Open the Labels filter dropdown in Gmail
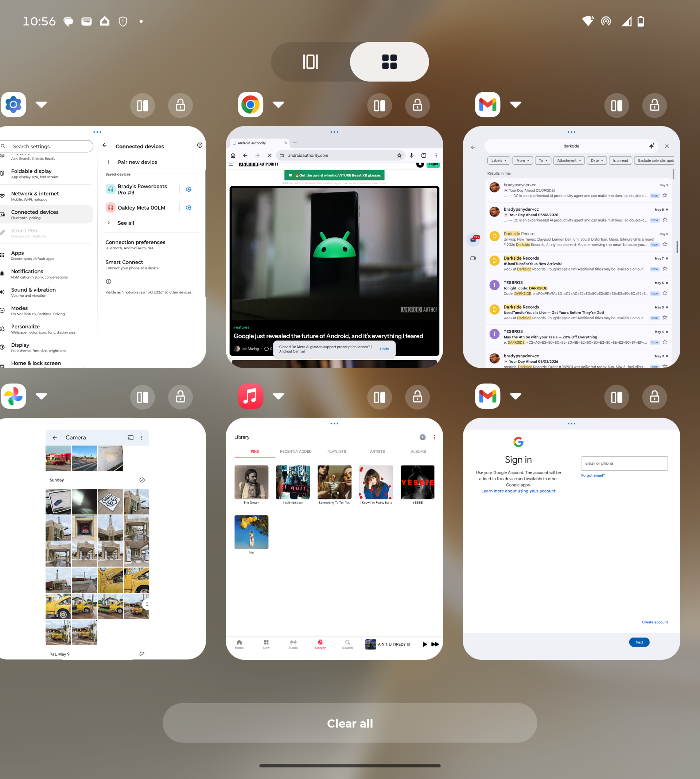The image size is (700, 779). coord(499,161)
